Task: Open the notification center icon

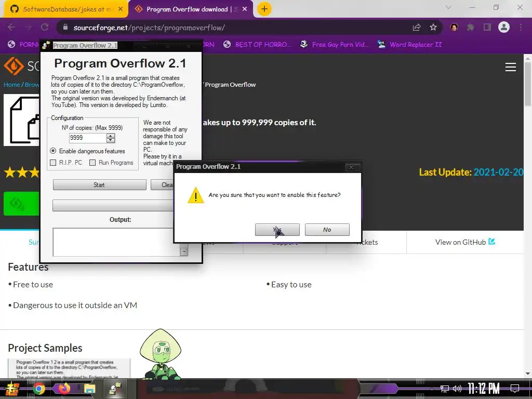Action: [x=515, y=389]
